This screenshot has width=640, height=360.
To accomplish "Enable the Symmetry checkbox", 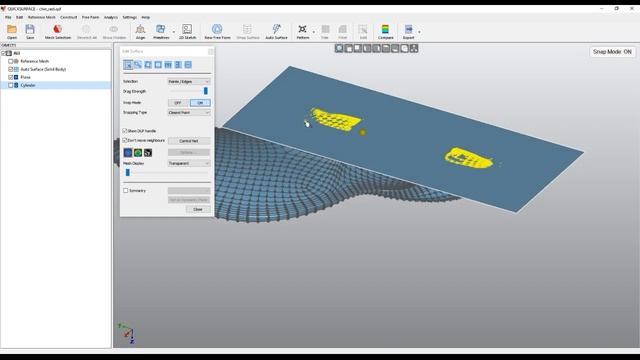I will [x=126, y=191].
